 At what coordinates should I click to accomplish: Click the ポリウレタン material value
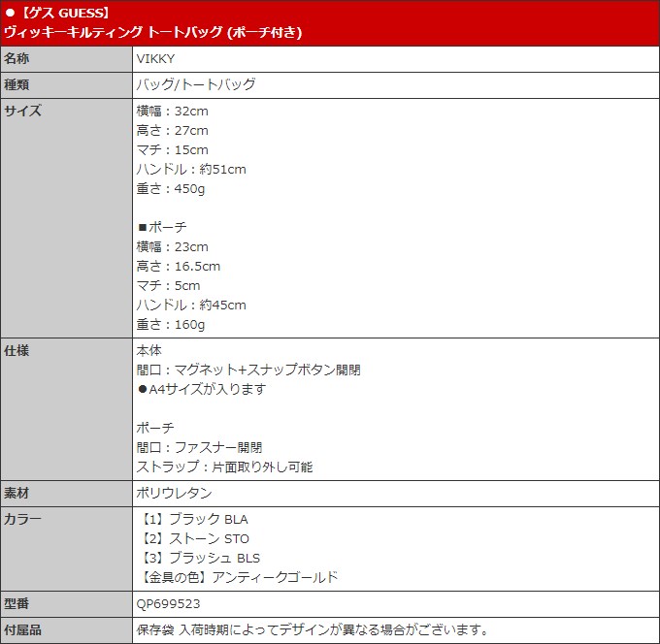click(x=175, y=493)
